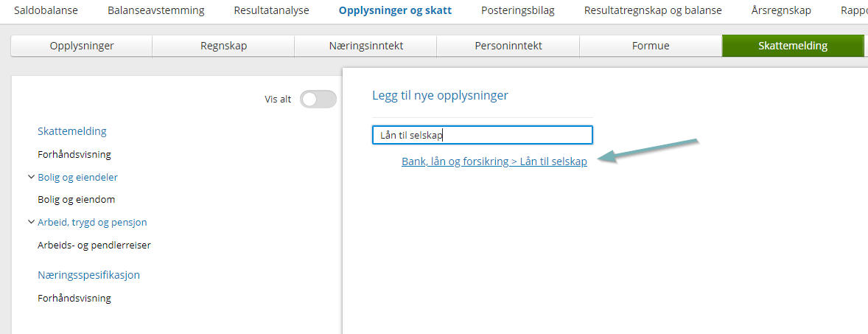Open Resultatregnskap og balanse menu item
The height and width of the screenshot is (334, 868).
point(653,10)
